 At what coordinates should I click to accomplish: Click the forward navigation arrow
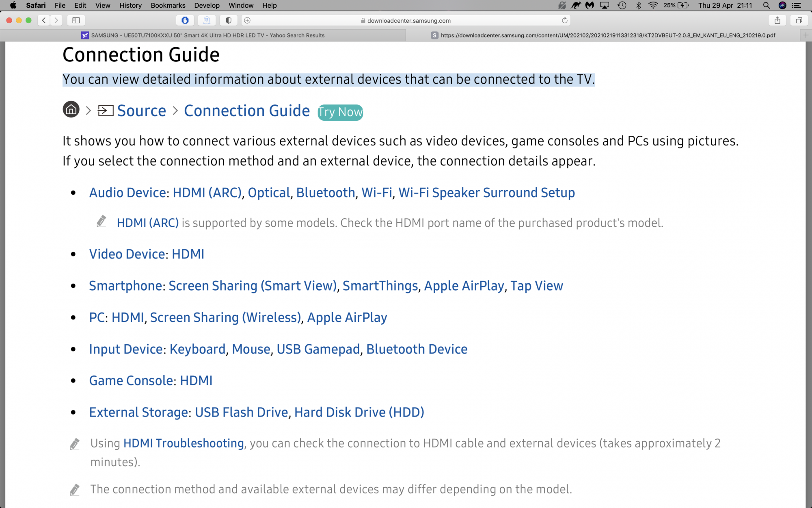tap(56, 20)
